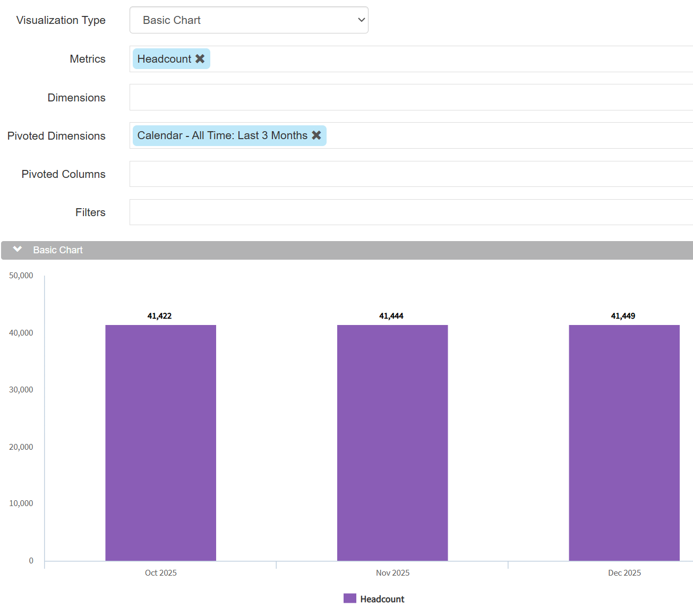Screen dimensions: 693x616
Task: Select the Calendar - All Time pivot tag
Action: [x=222, y=135]
